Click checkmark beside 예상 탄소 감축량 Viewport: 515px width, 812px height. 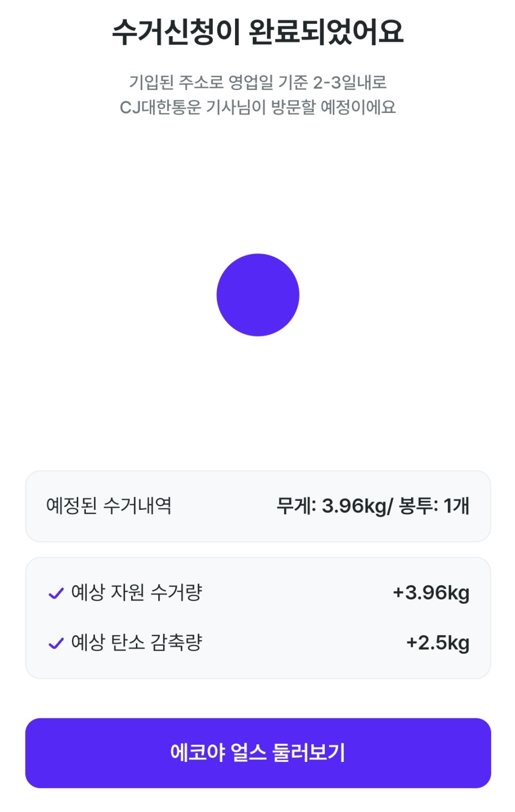[x=56, y=643]
